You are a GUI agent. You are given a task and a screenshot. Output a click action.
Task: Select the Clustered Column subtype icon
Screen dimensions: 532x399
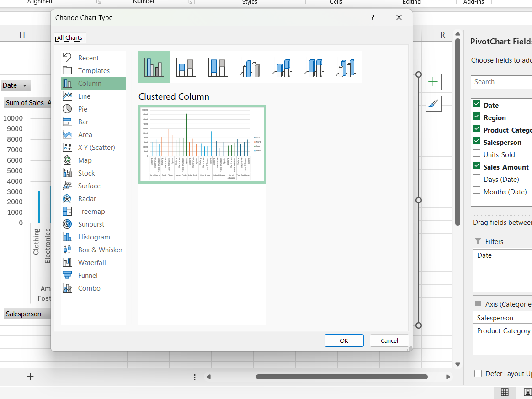[x=154, y=67]
